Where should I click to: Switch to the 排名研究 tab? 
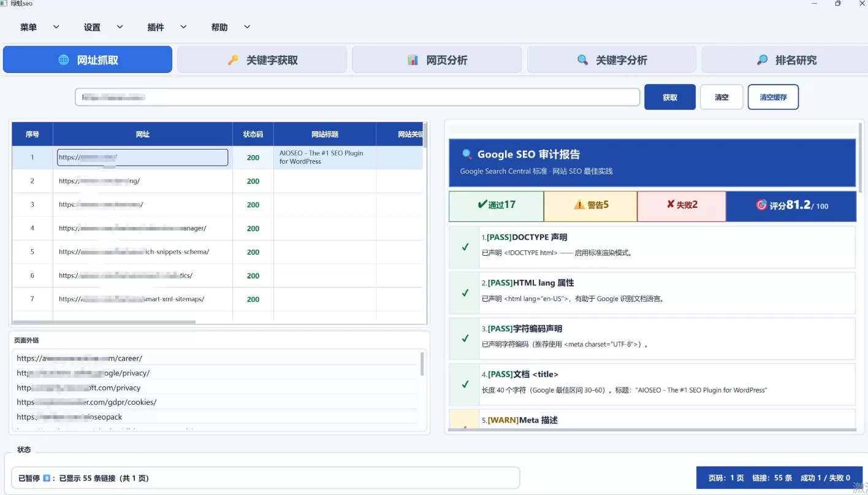[785, 59]
